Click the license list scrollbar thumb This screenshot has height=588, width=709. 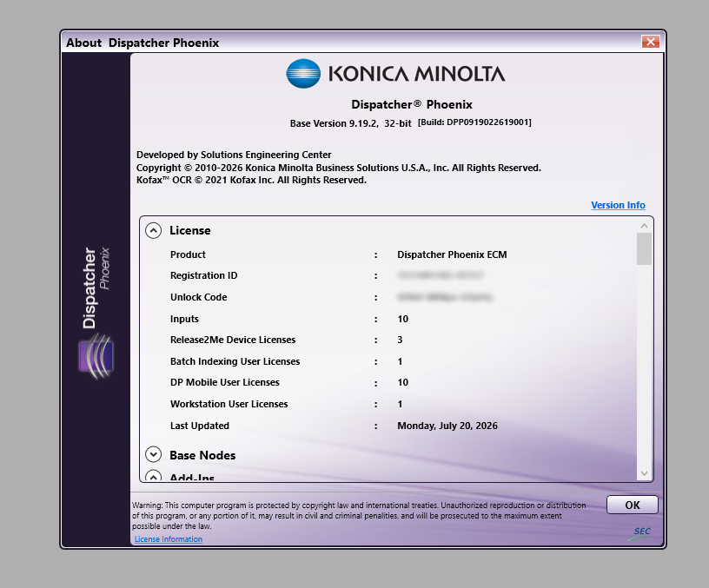644,248
